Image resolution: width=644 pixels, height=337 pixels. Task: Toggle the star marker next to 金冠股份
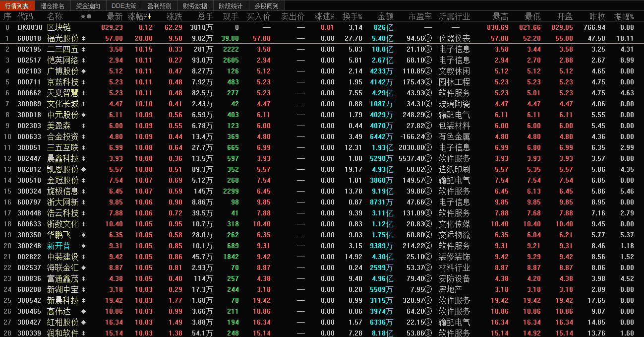[83, 181]
